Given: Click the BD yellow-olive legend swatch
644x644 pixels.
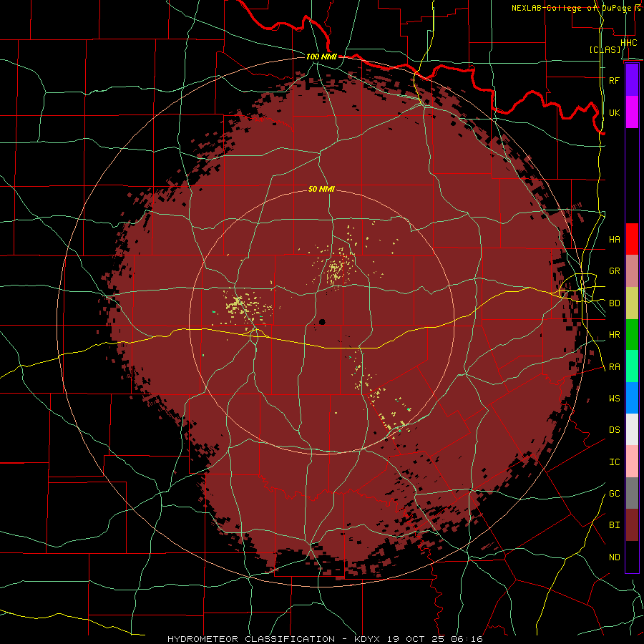Looking at the screenshot, I should pos(632,303).
